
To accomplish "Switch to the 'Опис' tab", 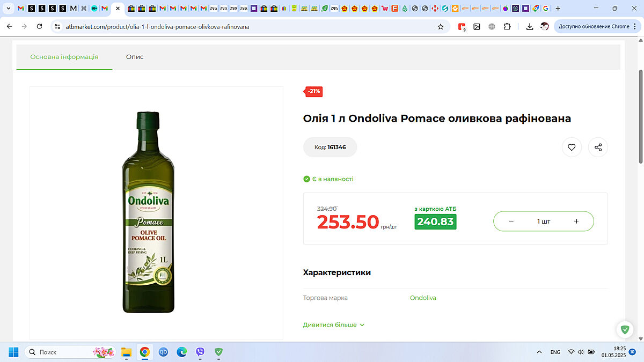I will pyautogui.click(x=135, y=57).
